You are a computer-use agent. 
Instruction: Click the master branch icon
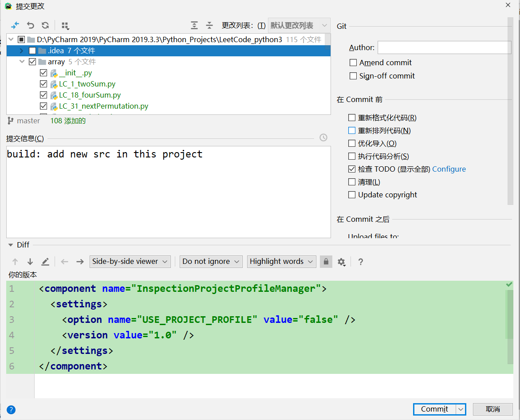point(10,121)
